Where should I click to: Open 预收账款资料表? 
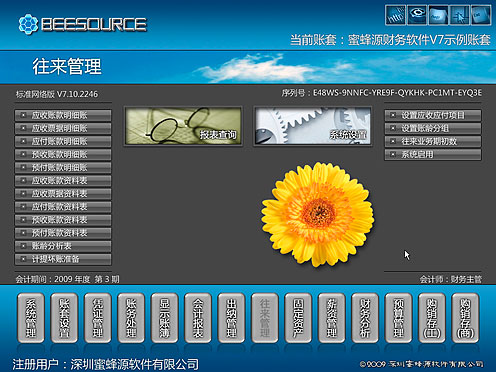[x=63, y=220]
